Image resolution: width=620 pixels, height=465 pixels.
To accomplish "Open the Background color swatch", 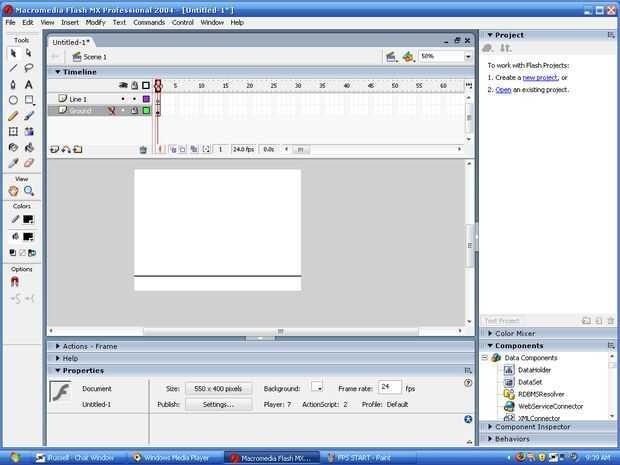I will coord(317,387).
